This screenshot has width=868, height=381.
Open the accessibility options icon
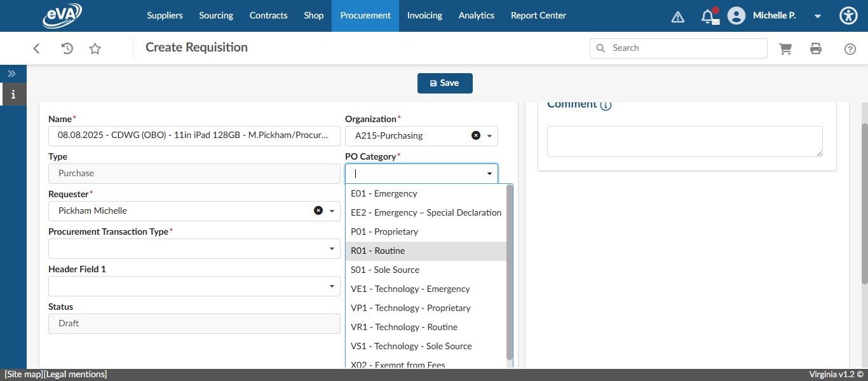coord(848,16)
